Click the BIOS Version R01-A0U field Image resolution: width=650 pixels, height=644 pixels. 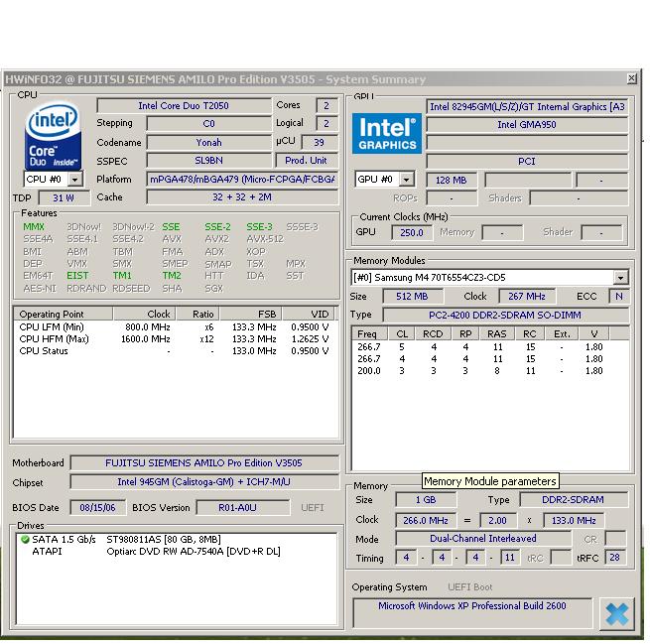pyautogui.click(x=242, y=508)
